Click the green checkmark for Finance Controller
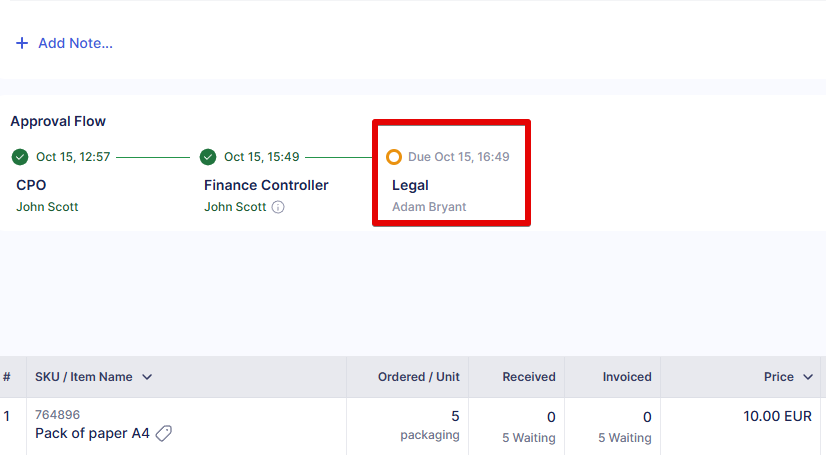Viewport: 826px width, 455px height. tap(208, 157)
